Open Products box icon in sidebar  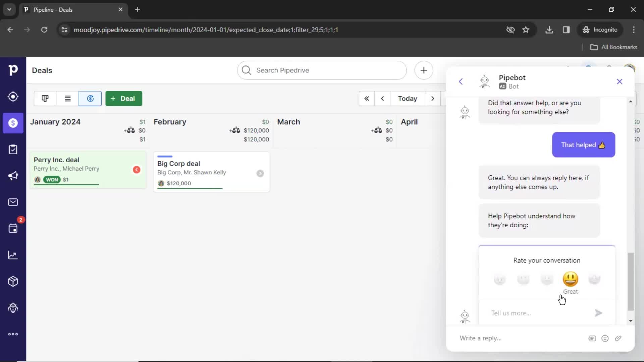13,281
